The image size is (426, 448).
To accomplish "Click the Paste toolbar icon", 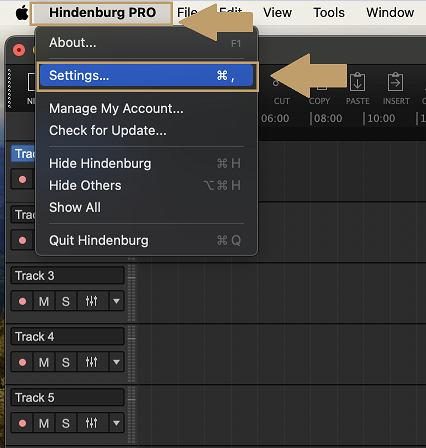I will [x=357, y=82].
